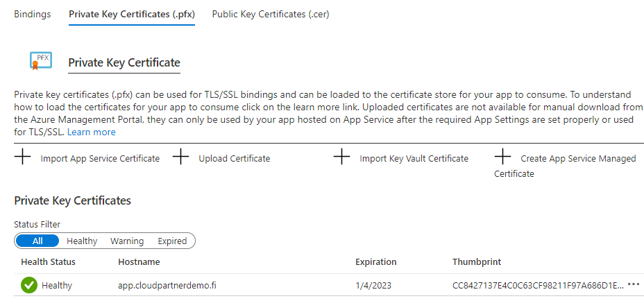Switch to the Bindings tab

pos(32,14)
